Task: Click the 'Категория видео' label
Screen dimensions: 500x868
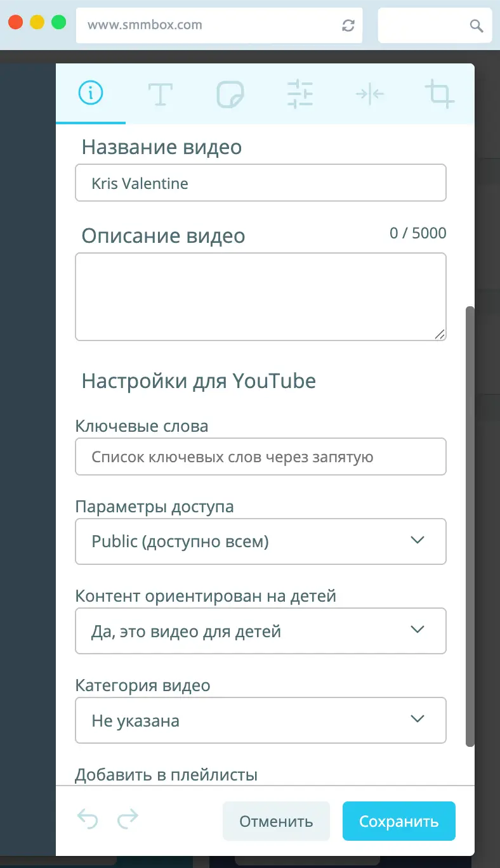Action: click(x=143, y=685)
